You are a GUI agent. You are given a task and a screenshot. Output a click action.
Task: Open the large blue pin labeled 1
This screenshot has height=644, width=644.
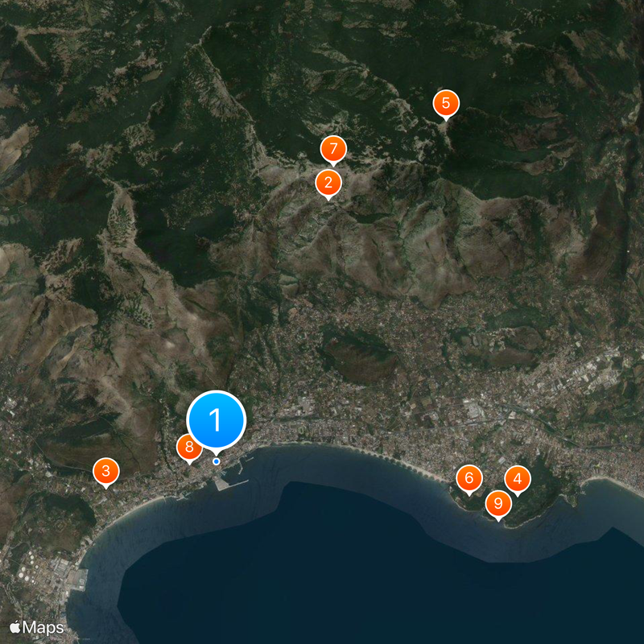(216, 419)
